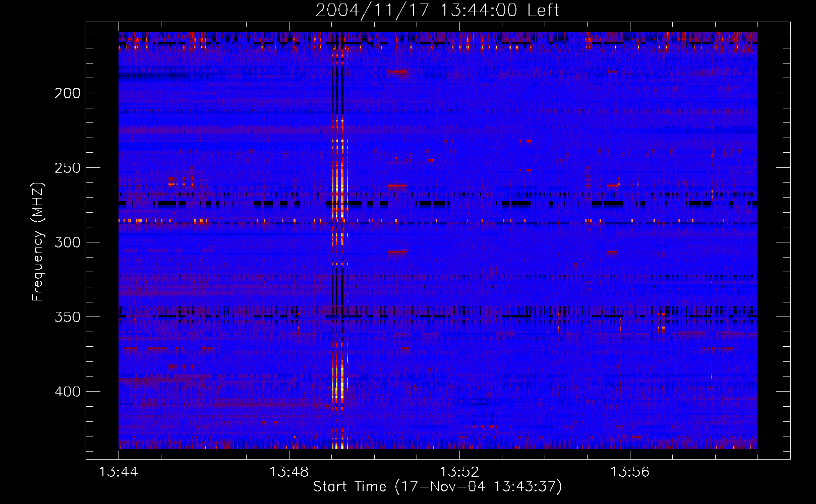816x504 pixels.
Task: Select the 350 frequency tick label
Action: coord(68,317)
